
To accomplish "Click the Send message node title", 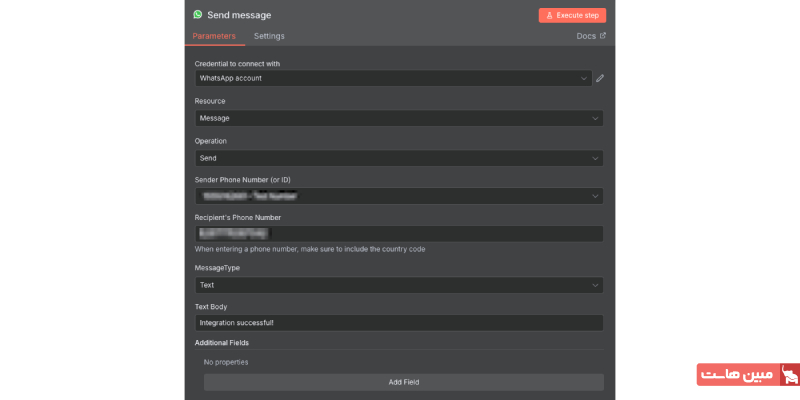I will 239,15.
